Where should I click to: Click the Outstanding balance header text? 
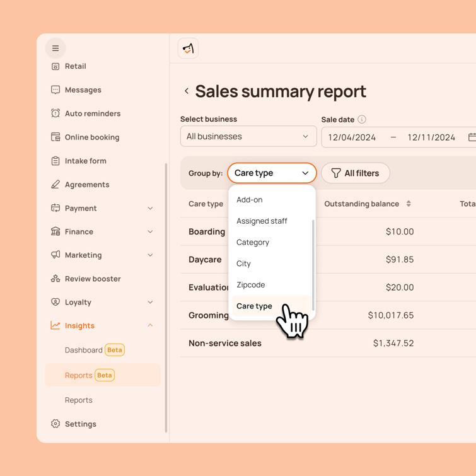coord(361,204)
